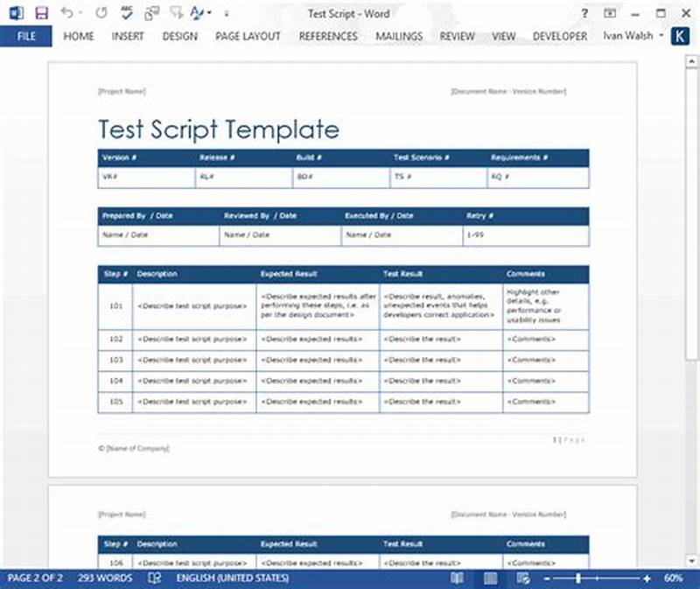Open Web Layout view from the status bar

tap(523, 578)
